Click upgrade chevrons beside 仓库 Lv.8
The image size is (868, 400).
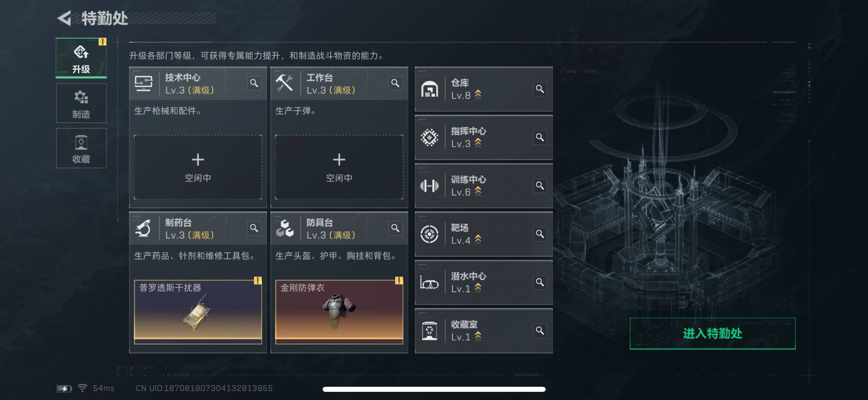(478, 95)
